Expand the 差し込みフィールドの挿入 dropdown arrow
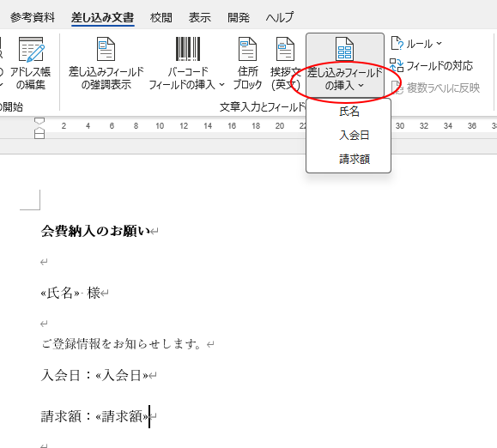Viewport: 497px width, 448px height. pyautogui.click(x=361, y=85)
